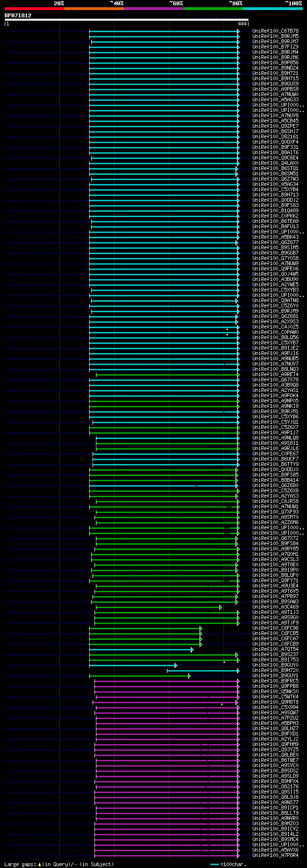Select hit UniRef100_A7Q0H1

pos(275,554)
